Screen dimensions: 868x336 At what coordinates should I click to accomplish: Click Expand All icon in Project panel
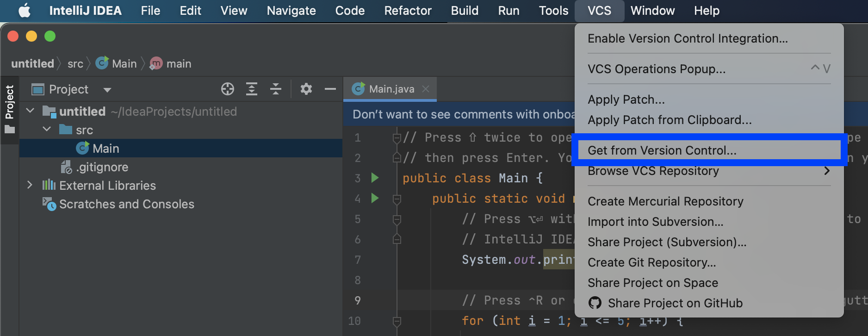[252, 89]
